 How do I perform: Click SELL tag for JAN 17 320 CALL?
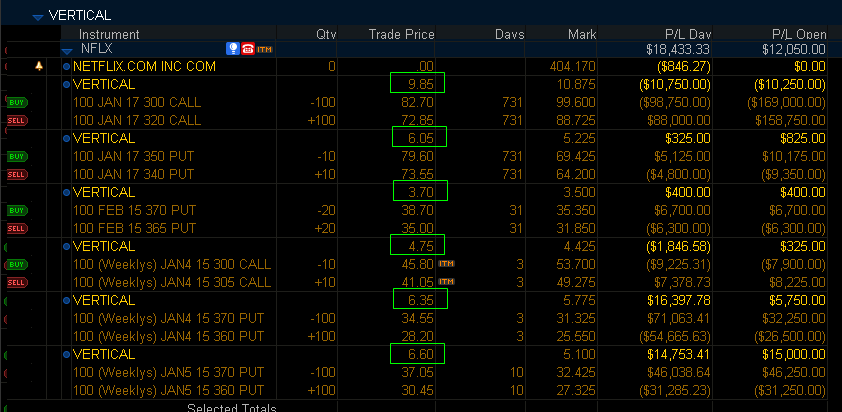pos(17,120)
